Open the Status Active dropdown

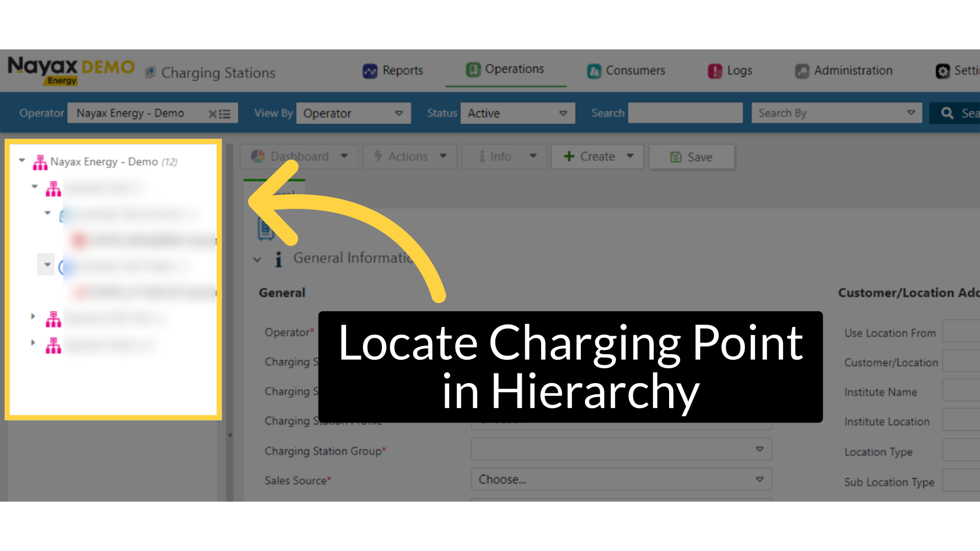pyautogui.click(x=518, y=113)
